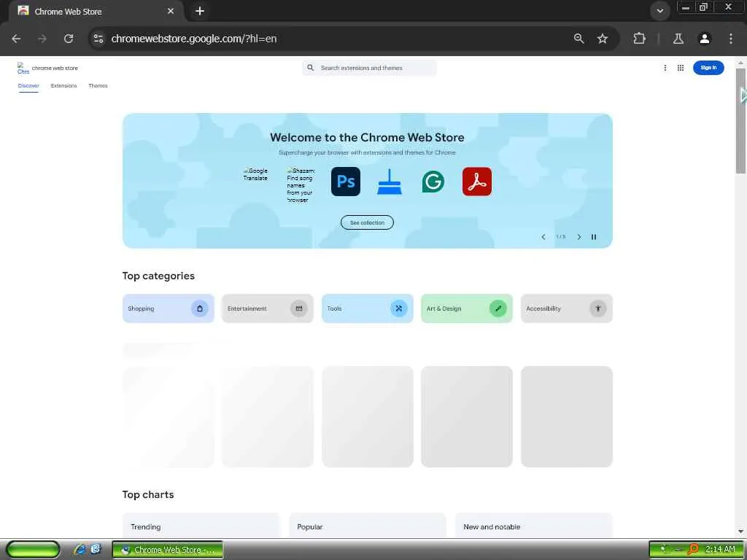Go back with the browser back arrow
747x560 pixels.
[16, 39]
